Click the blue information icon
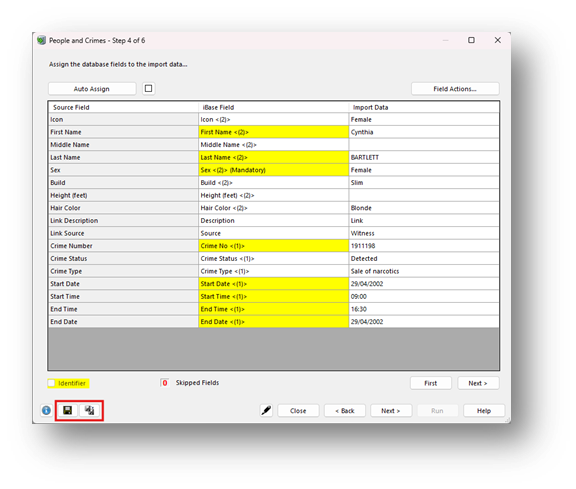The width and height of the screenshot is (576, 489). pyautogui.click(x=46, y=410)
